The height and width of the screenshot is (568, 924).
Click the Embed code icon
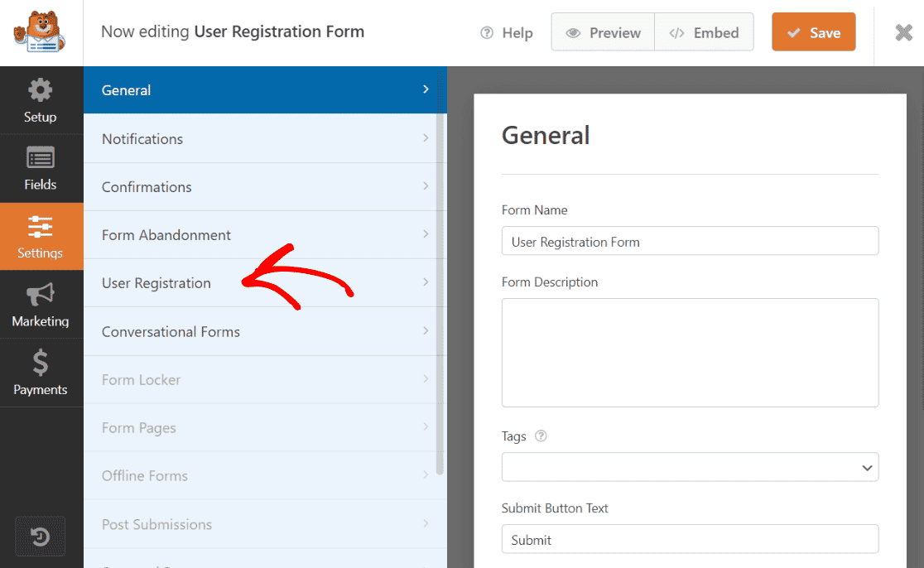pyautogui.click(x=678, y=33)
